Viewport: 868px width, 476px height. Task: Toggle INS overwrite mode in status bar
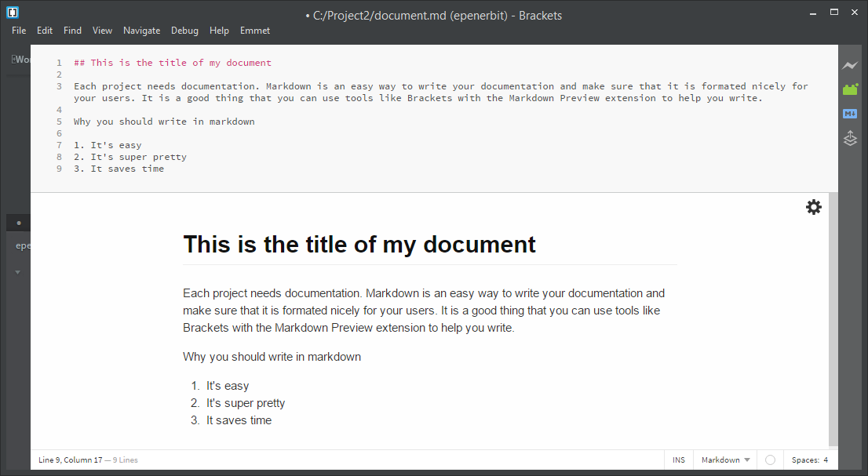678,460
